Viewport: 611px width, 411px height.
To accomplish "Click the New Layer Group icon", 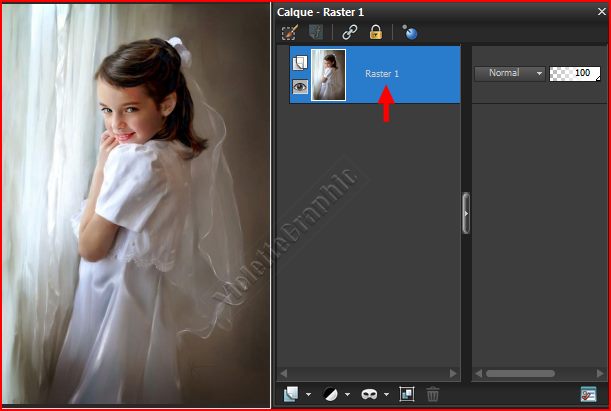I will (407, 394).
